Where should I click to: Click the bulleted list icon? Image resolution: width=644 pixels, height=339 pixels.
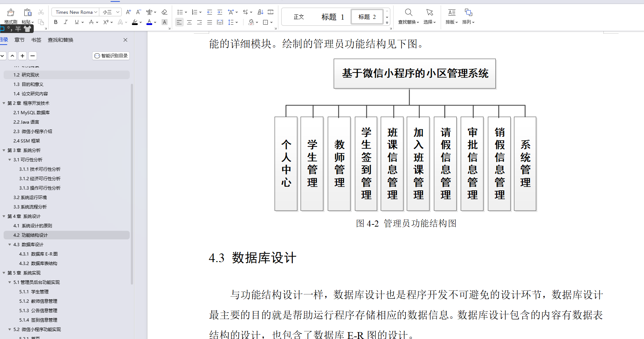180,12
